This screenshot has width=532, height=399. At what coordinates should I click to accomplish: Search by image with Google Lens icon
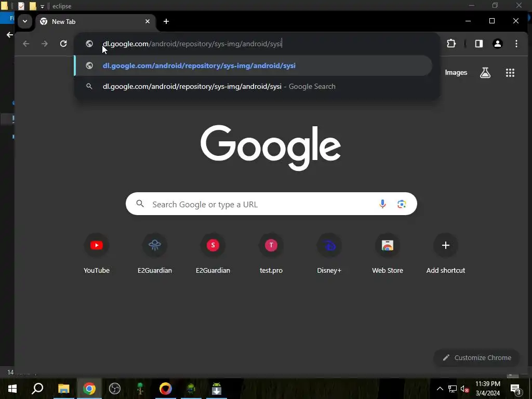click(402, 204)
